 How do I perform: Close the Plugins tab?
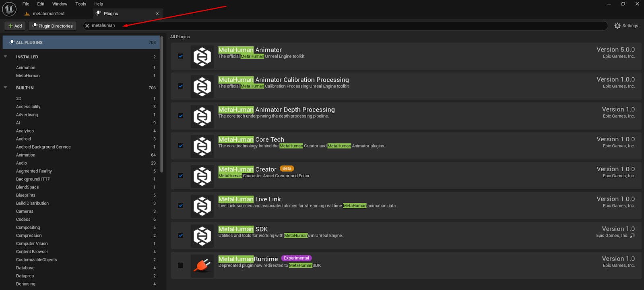pyautogui.click(x=157, y=14)
